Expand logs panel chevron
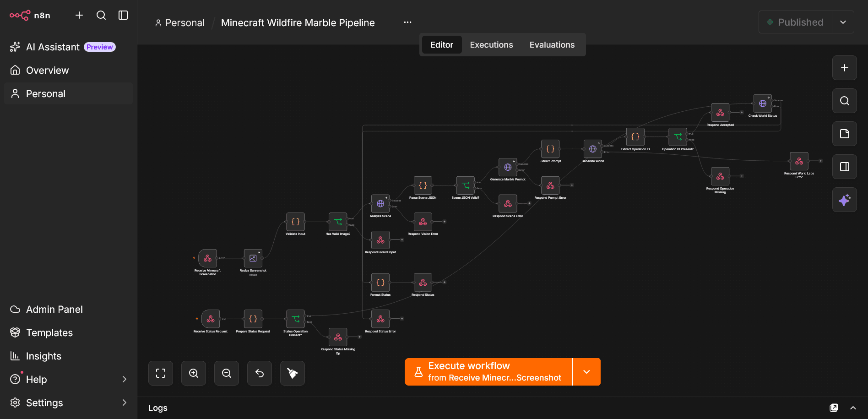Image resolution: width=868 pixels, height=419 pixels. [x=853, y=408]
